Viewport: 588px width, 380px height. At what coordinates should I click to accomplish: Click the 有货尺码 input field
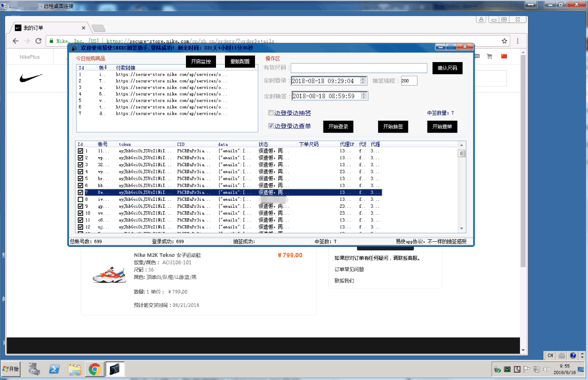pos(359,68)
